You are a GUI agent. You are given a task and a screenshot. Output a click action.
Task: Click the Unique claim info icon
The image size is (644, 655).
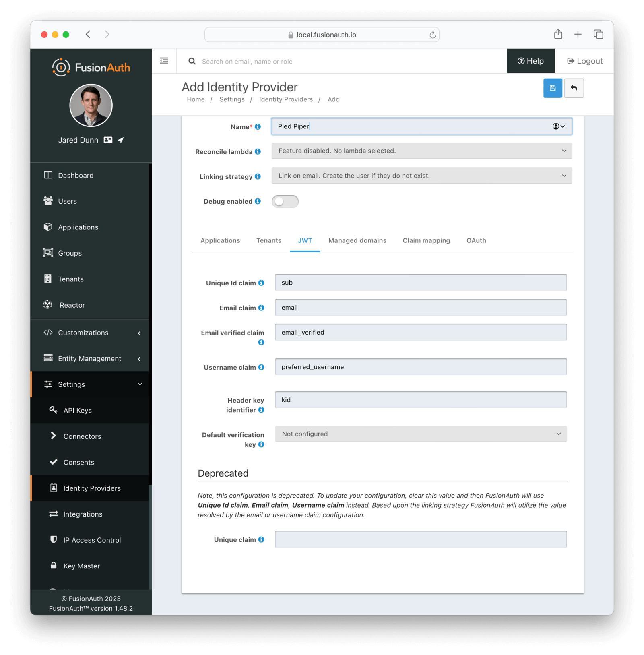(261, 539)
